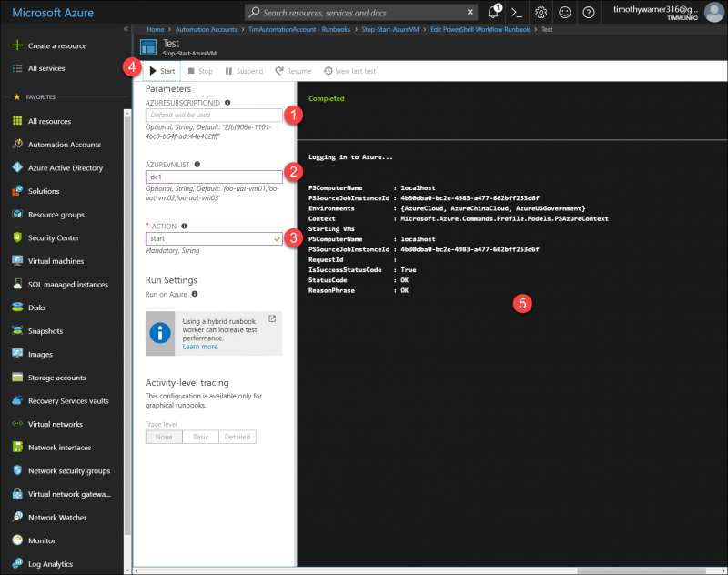Click the Virtual networks icon
This screenshot has width=728, height=575.
[17, 424]
